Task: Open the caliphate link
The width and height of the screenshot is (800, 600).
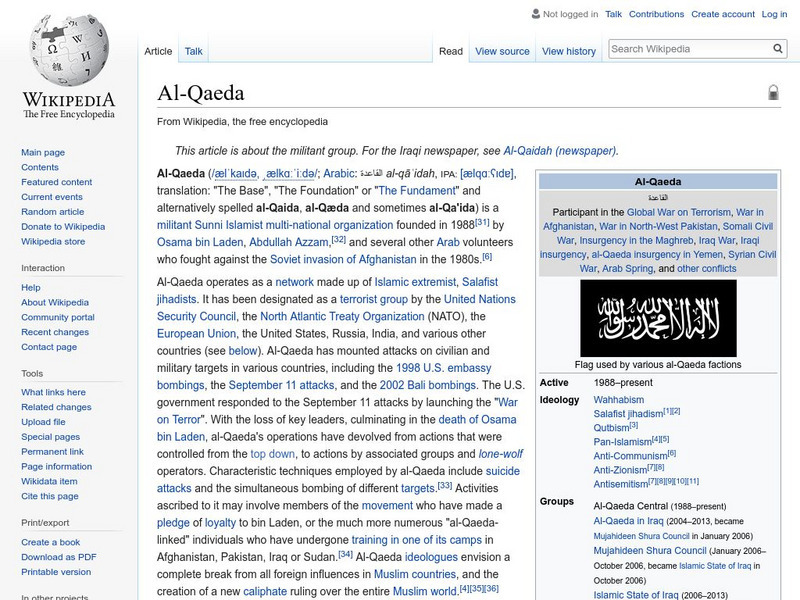Action: click(x=265, y=591)
